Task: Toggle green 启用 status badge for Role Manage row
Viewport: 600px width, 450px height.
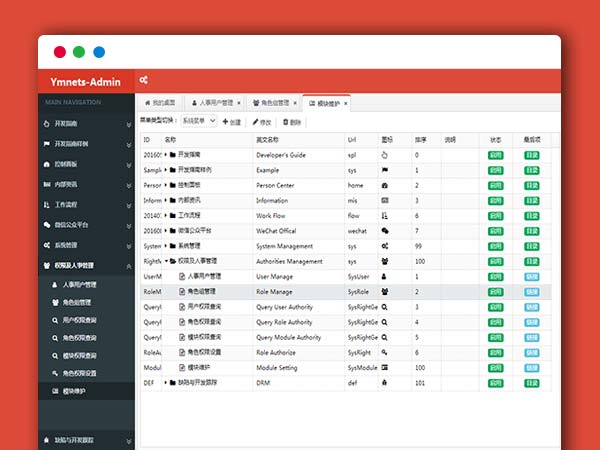Action: tap(496, 291)
